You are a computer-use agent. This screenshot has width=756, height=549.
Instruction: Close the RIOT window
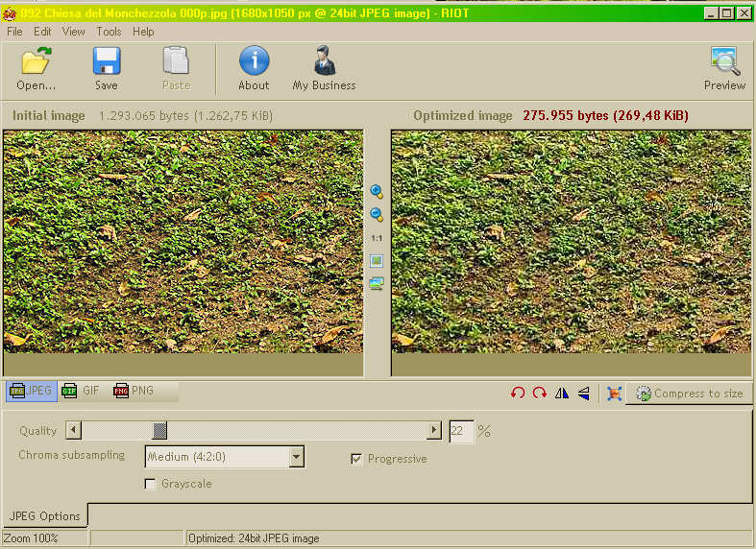(x=744, y=13)
